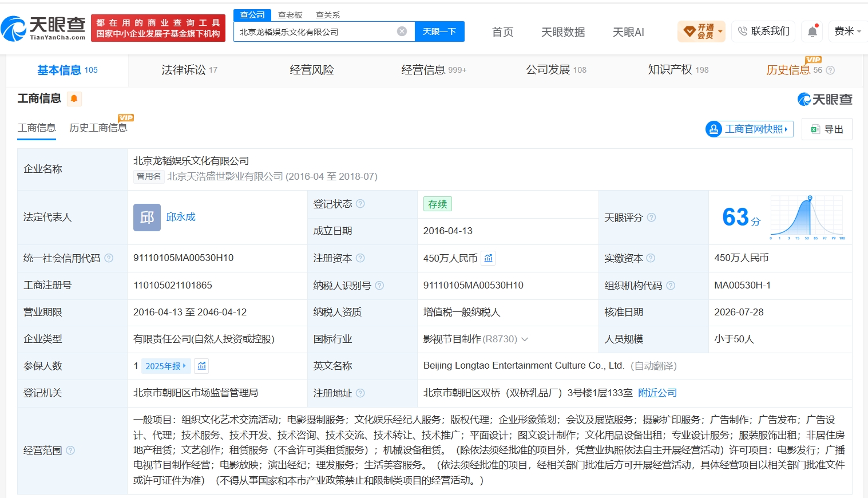Click the former name 北京天浩盛世影业有限公司
Screen dimensions: 868x498
click(x=225, y=176)
